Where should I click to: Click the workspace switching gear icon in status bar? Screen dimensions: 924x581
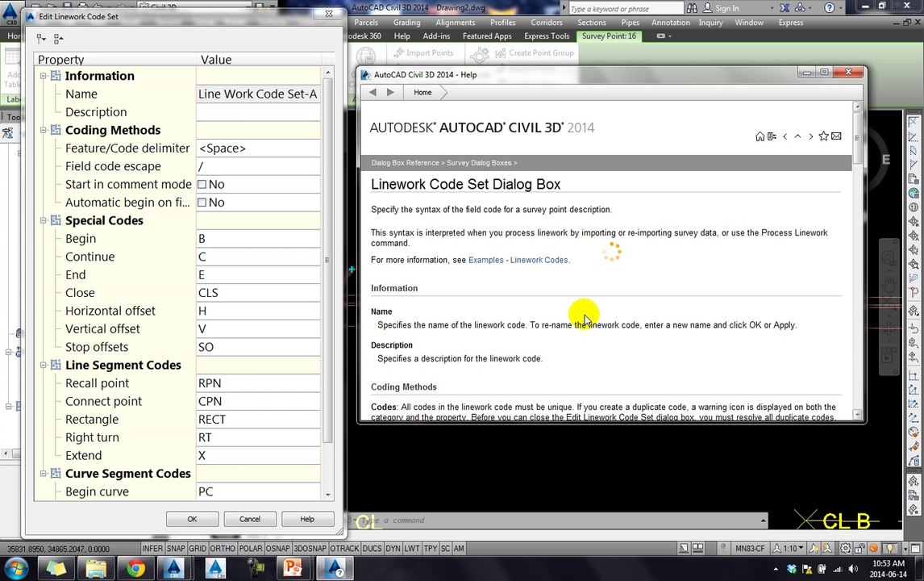[845, 548]
